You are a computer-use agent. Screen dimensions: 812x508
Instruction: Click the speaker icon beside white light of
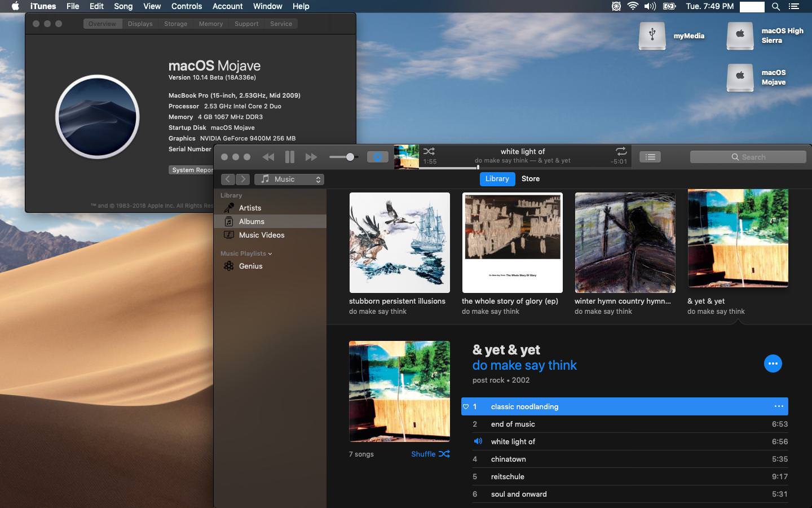point(478,441)
